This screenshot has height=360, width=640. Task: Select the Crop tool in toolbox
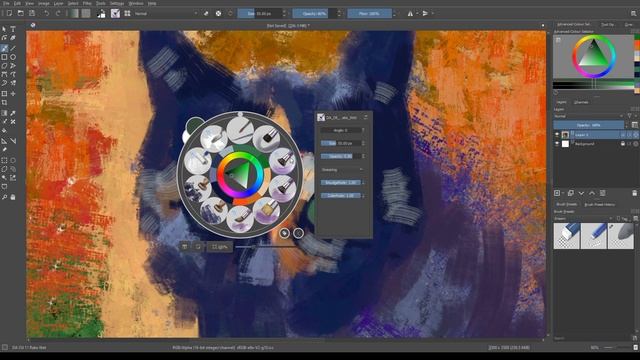click(x=4, y=102)
